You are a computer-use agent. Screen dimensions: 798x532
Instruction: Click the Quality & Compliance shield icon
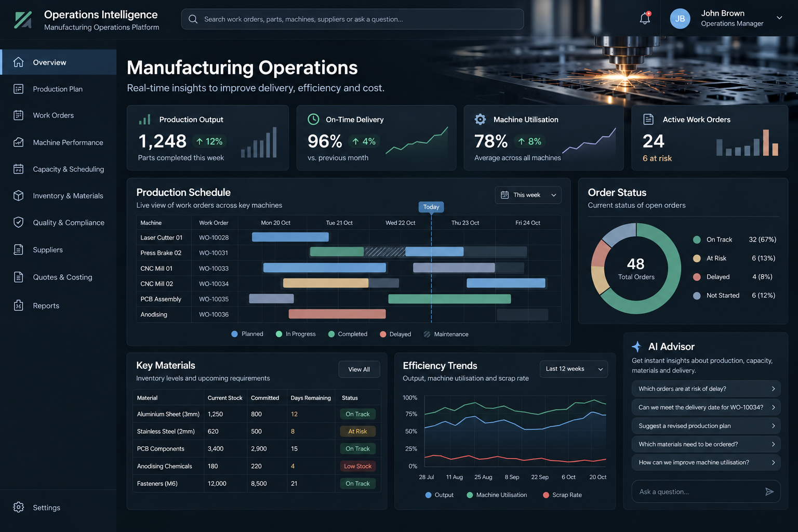pyautogui.click(x=19, y=222)
